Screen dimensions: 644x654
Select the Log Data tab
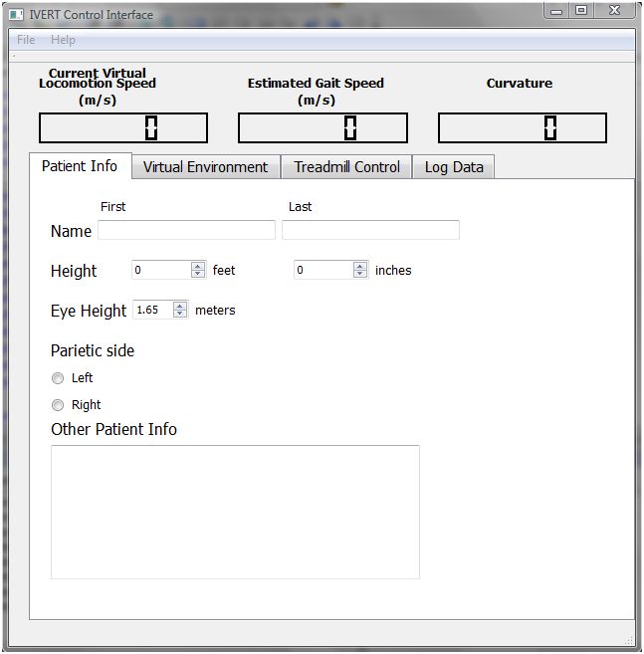click(x=454, y=167)
